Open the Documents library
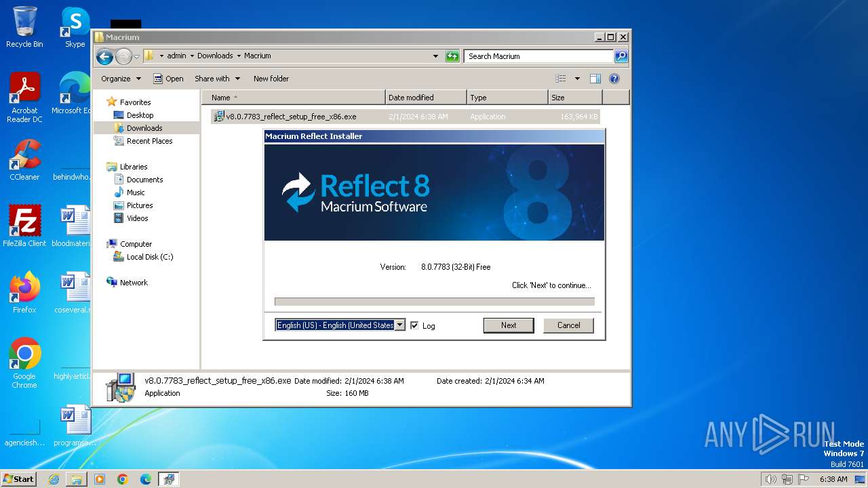The width and height of the screenshot is (868, 488). pos(144,180)
